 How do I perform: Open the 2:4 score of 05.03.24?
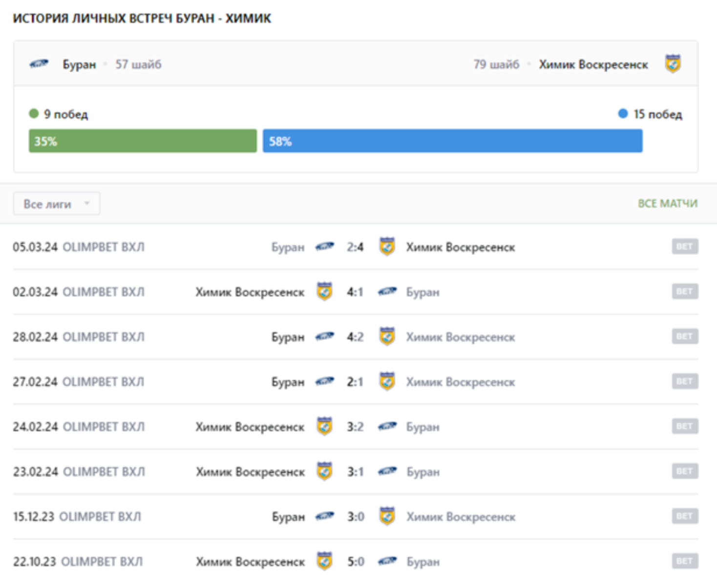coord(355,247)
